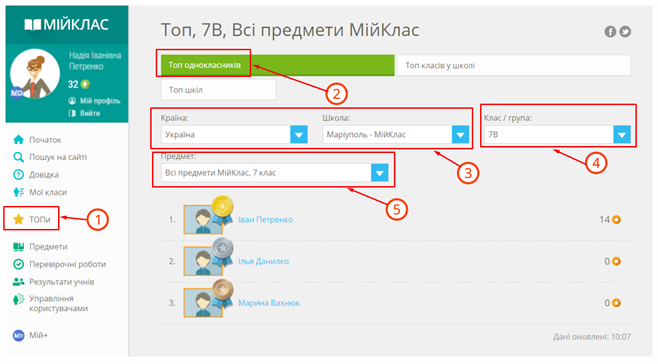This screenshot has height=364, width=658.
Task: Click the star coin next to 14
Action: point(616,220)
